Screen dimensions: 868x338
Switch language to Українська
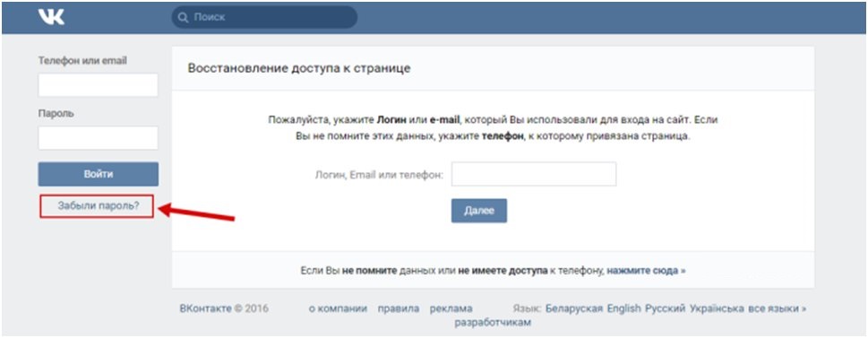pyautogui.click(x=717, y=308)
